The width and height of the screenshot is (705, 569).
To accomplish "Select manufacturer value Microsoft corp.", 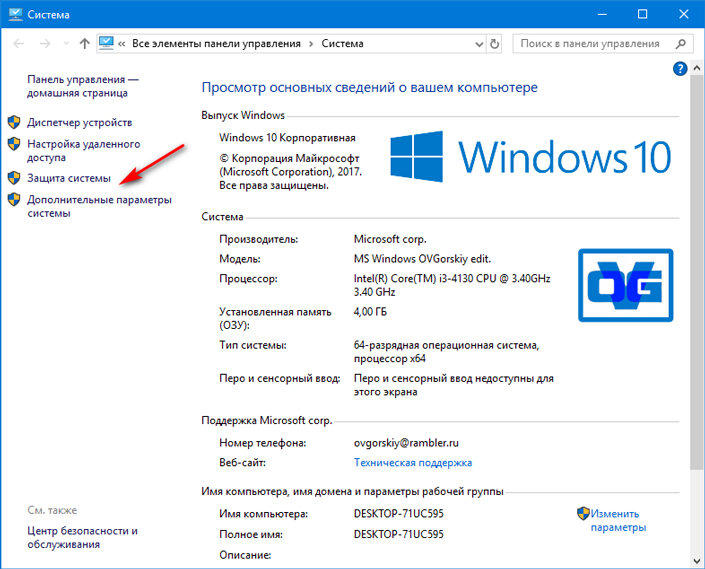I will pos(390,239).
